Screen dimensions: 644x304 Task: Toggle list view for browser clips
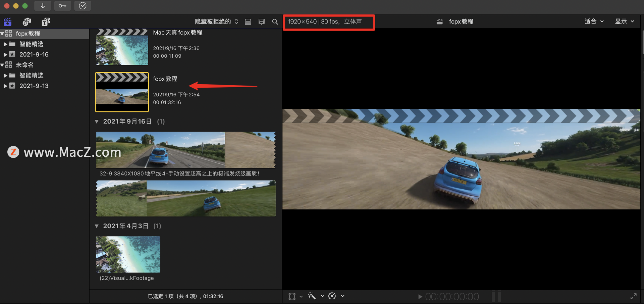[x=248, y=22]
